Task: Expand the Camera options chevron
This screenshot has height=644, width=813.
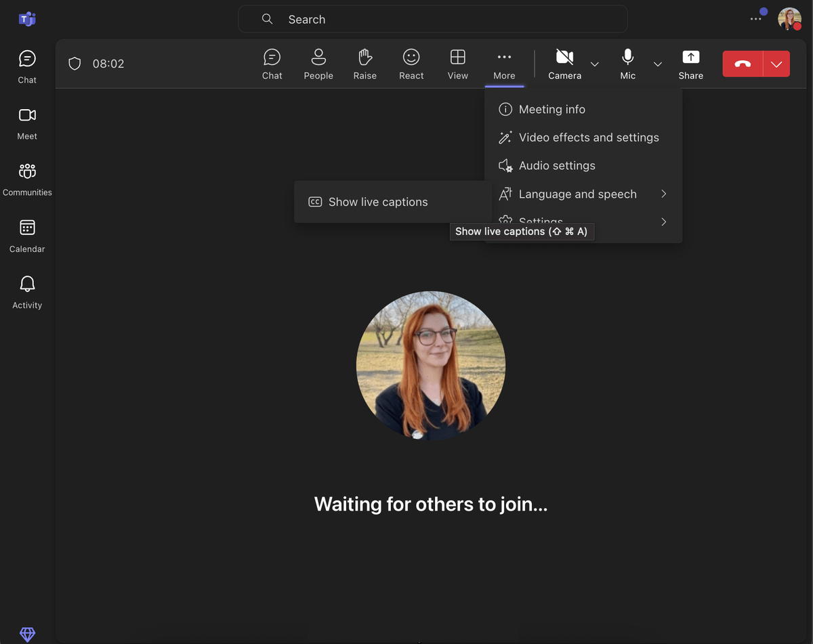Action: click(x=595, y=64)
